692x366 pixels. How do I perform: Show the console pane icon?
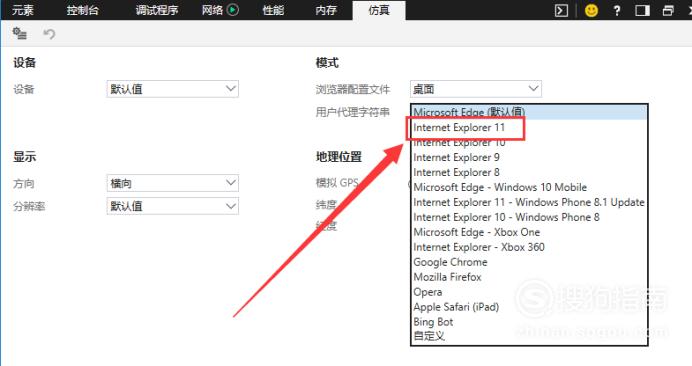click(x=561, y=10)
